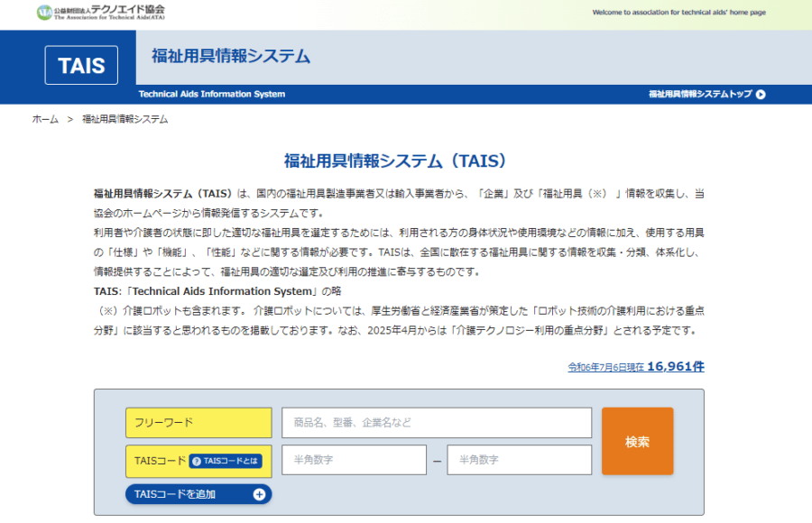812x523 pixels.
Task: Click the 福祉用具情報システム breadcrumb item
Action: pyautogui.click(x=125, y=119)
